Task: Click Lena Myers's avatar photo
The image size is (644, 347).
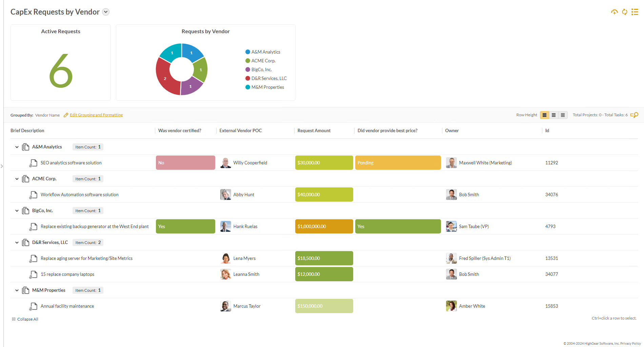Action: coord(225,258)
